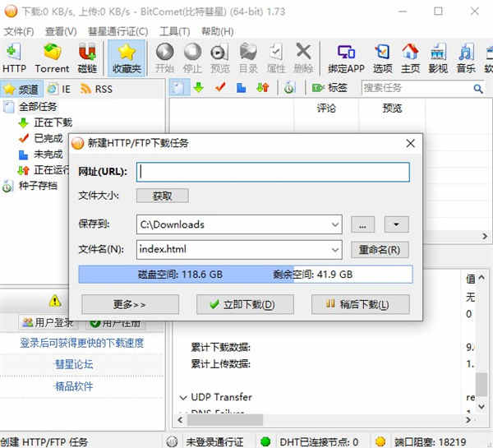This screenshot has height=448, width=493.
Task: Click the Torrent toolbar icon
Action: coord(52,58)
